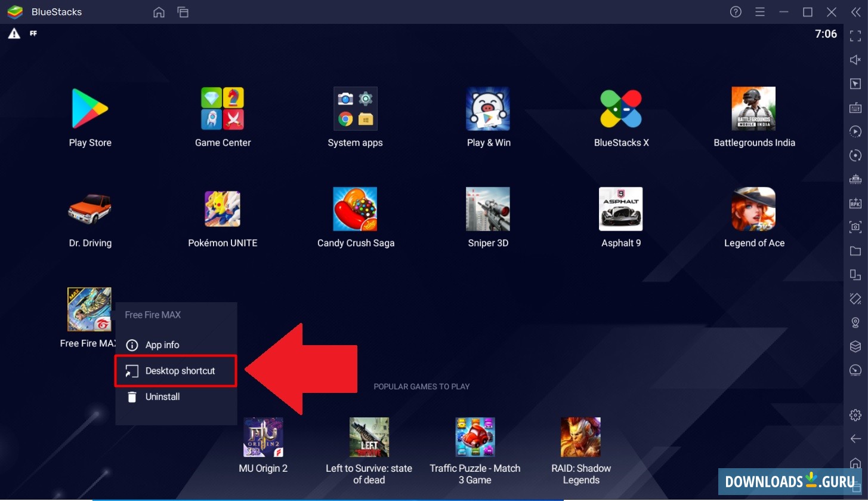Open the media folder icon
This screenshot has height=501, width=868.
pyautogui.click(x=855, y=251)
